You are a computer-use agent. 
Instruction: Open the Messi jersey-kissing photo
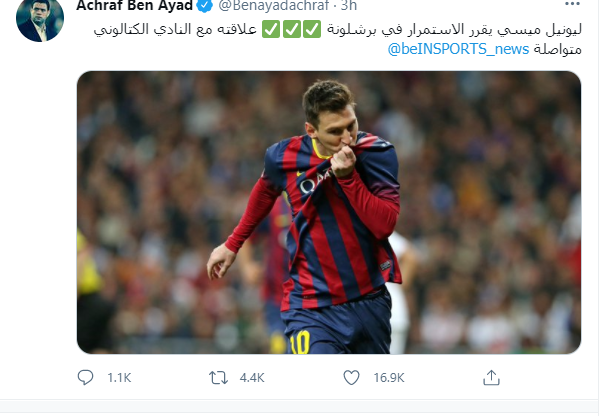click(x=329, y=212)
